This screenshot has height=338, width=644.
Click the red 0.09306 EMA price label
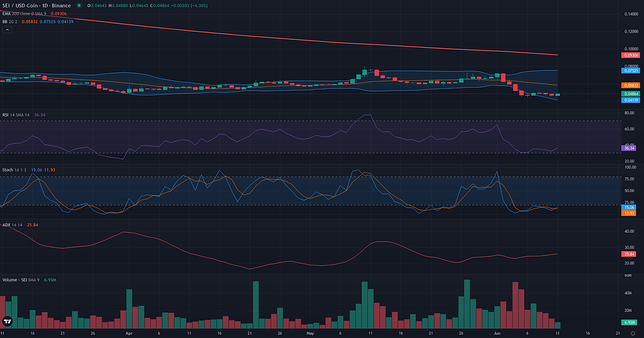click(630, 55)
